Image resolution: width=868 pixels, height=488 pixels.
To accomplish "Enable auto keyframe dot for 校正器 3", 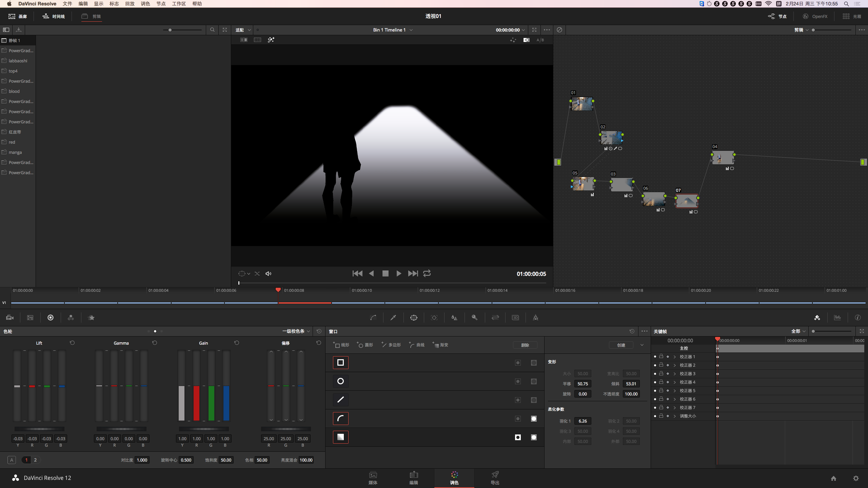I will (655, 373).
